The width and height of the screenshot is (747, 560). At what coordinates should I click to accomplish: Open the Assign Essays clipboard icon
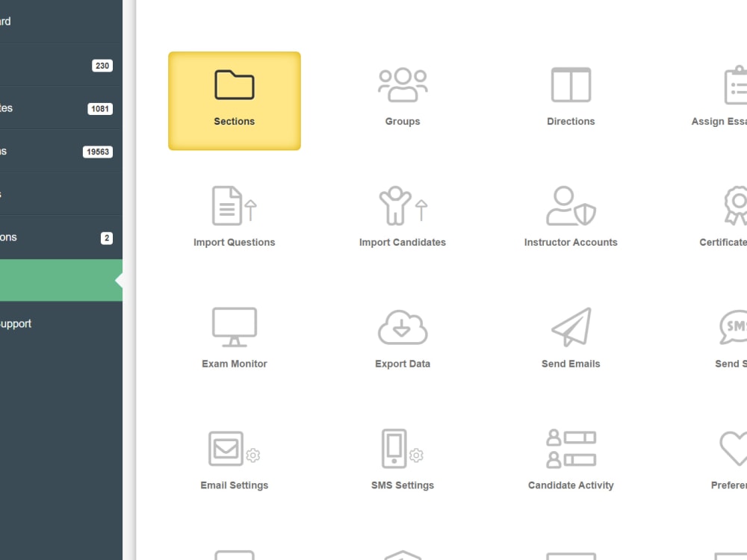click(x=735, y=85)
